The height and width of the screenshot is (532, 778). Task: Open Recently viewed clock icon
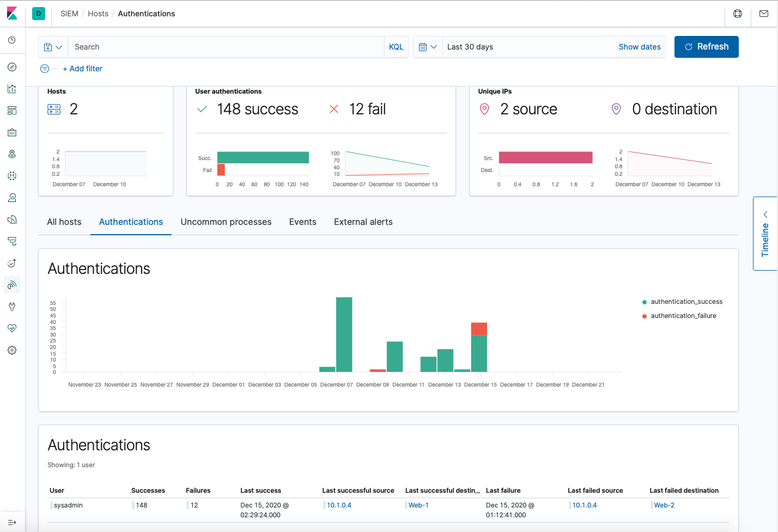tap(12, 40)
